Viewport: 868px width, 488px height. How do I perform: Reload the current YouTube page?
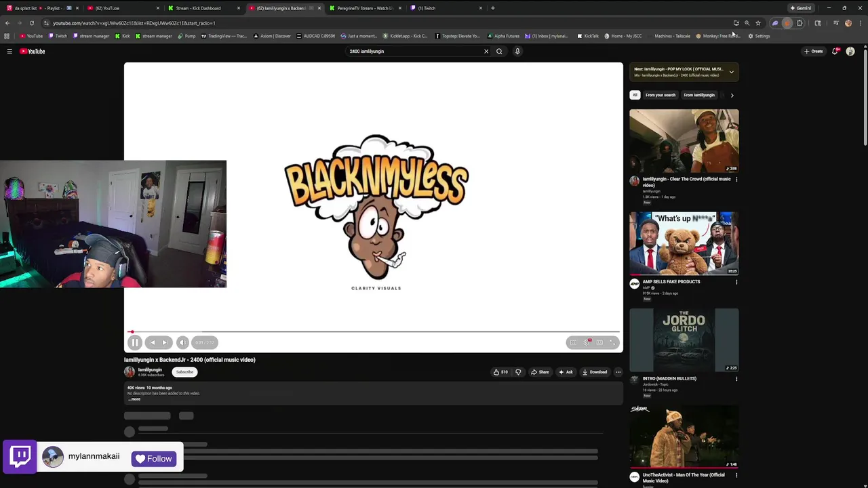pyautogui.click(x=32, y=23)
